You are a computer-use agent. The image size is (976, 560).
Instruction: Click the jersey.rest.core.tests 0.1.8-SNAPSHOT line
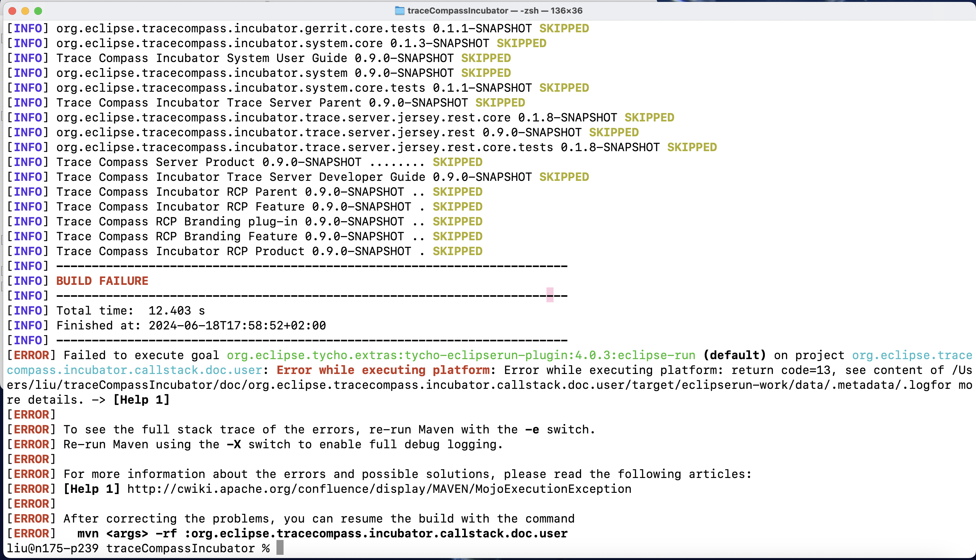(362, 147)
